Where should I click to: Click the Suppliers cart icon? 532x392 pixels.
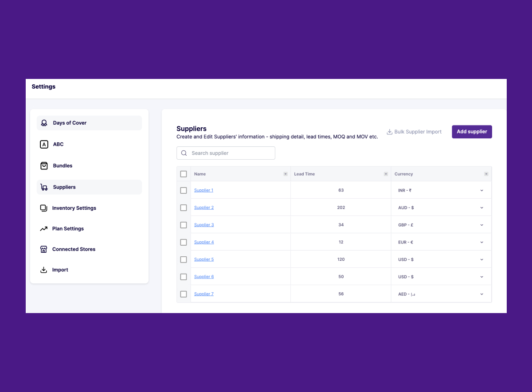(x=44, y=187)
